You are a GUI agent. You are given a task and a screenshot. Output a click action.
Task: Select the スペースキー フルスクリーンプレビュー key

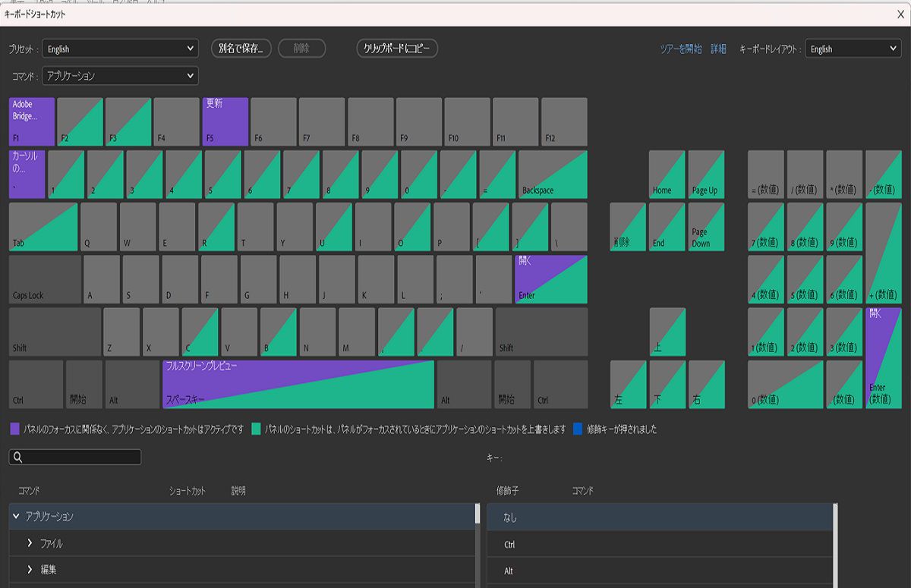(x=298, y=384)
